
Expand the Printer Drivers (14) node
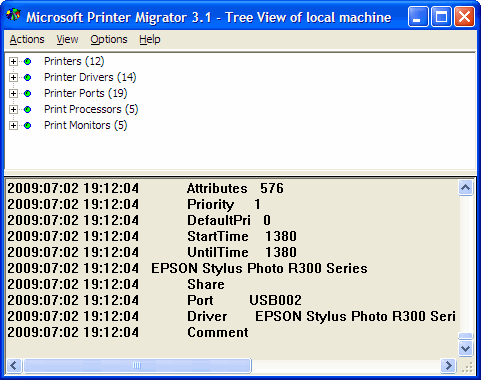pyautogui.click(x=13, y=77)
